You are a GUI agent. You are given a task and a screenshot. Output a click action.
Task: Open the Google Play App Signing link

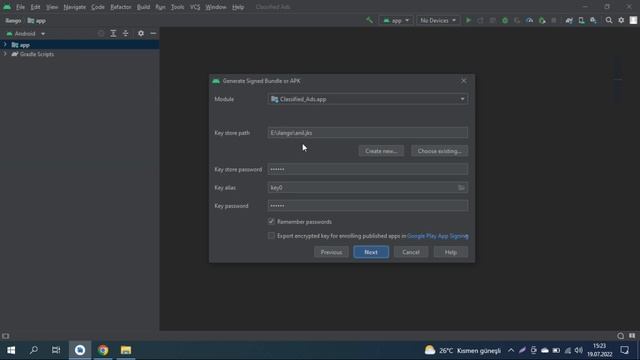(438, 236)
